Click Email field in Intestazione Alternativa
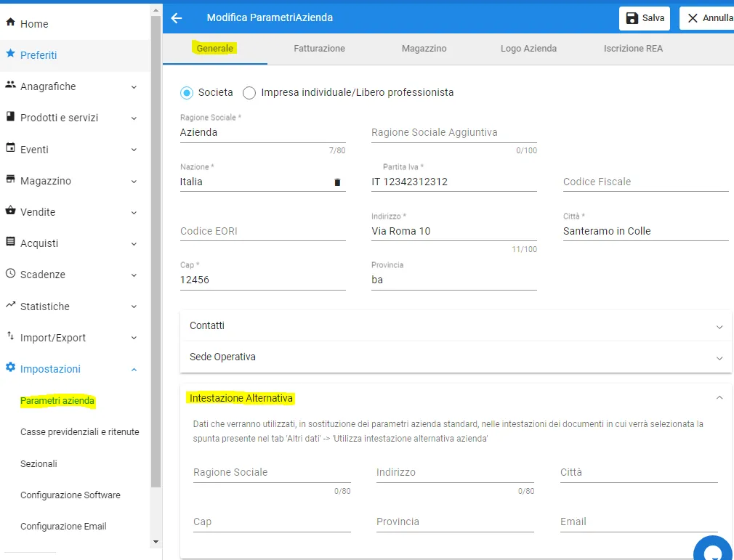 [x=639, y=522]
